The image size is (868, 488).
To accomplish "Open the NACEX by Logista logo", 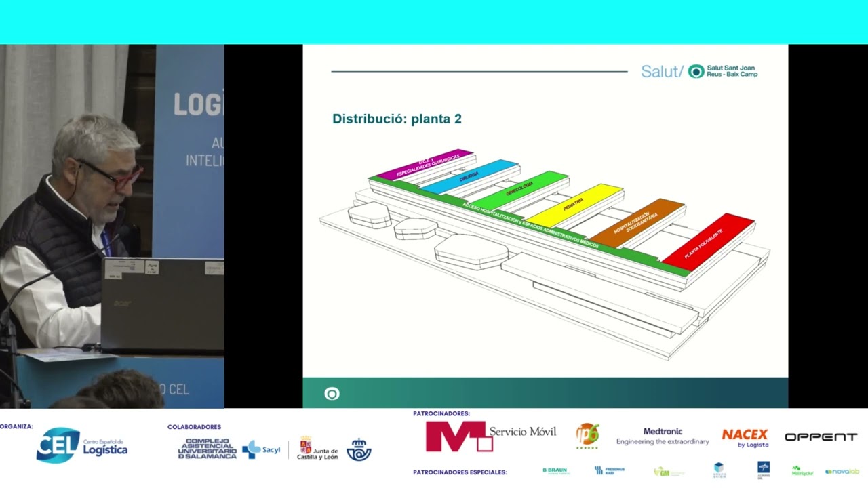I will pos(745,438).
